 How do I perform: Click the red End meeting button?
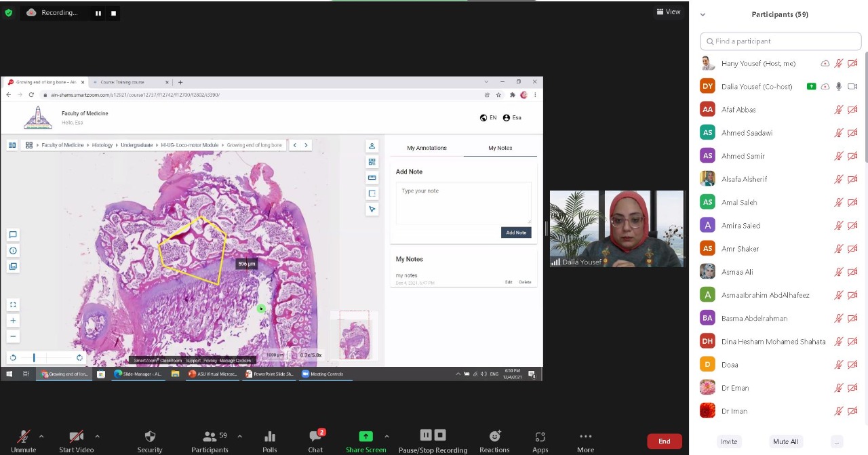pyautogui.click(x=664, y=441)
